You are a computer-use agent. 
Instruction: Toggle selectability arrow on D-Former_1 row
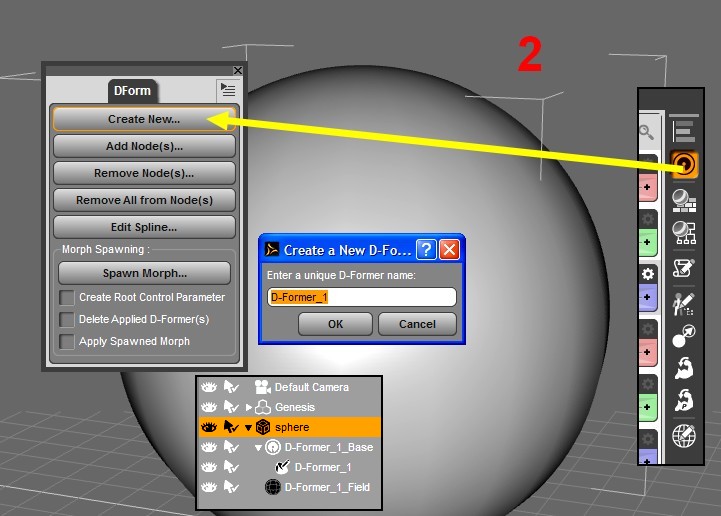pyautogui.click(x=231, y=467)
